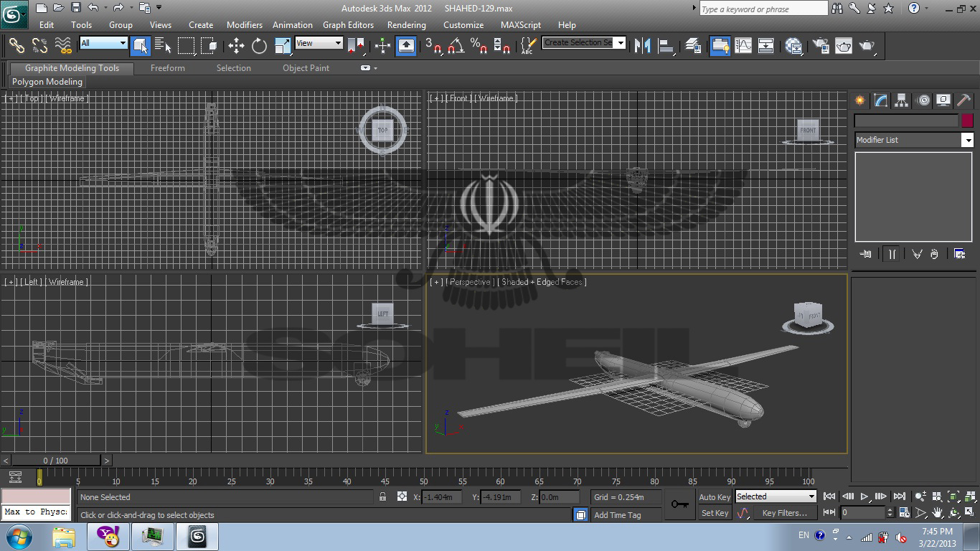Open the MAXScript menu
This screenshot has width=980, height=551.
[521, 24]
